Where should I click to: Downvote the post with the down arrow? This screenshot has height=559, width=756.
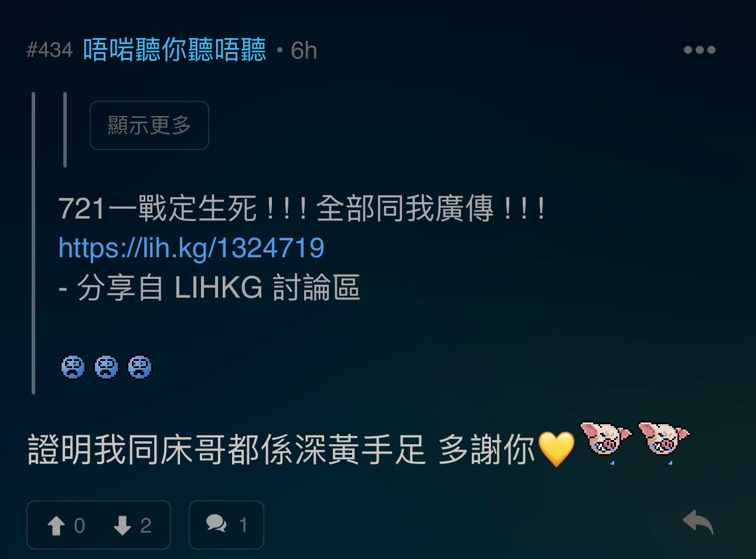[122, 526]
